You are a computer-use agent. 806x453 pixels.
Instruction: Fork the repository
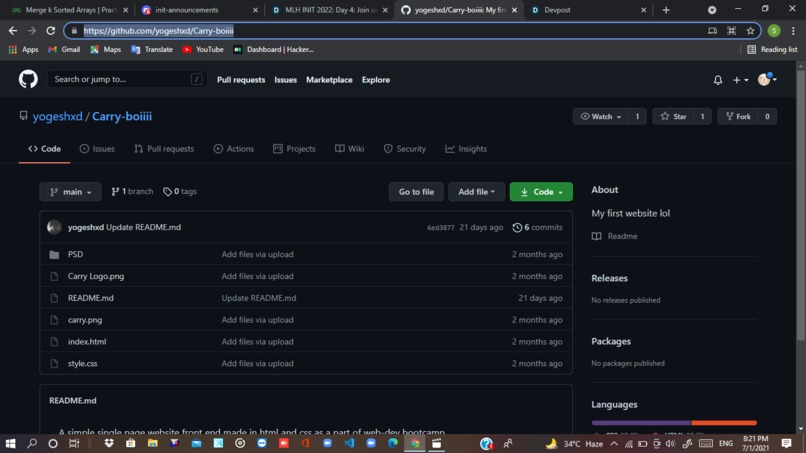[738, 117]
